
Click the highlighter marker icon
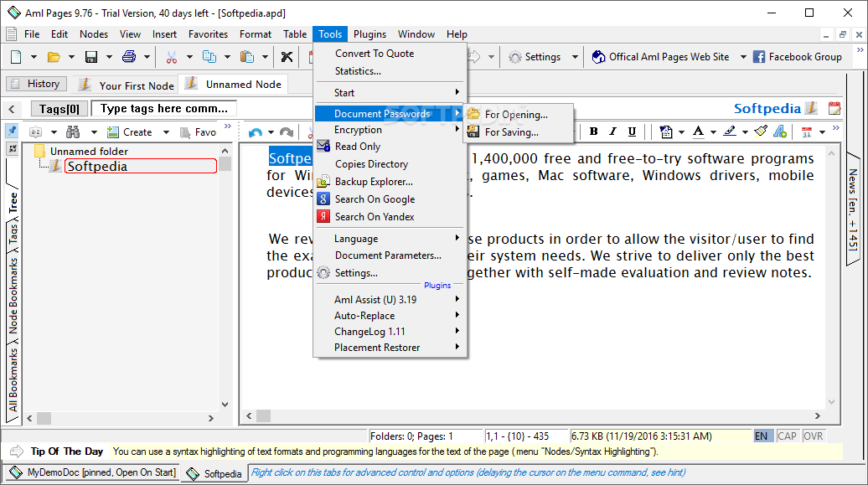730,132
